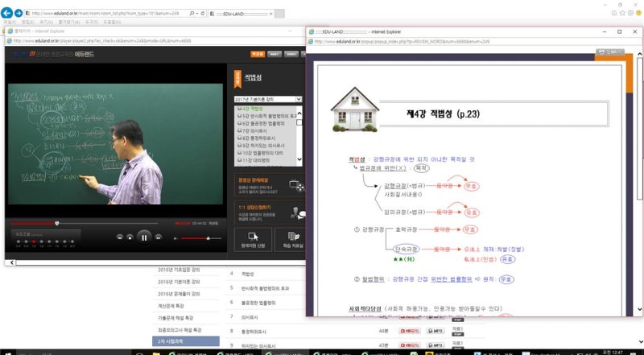Open 동영상 문제해결 troubleshooting icon
Screen dimensions: 644x355
tap(296, 186)
